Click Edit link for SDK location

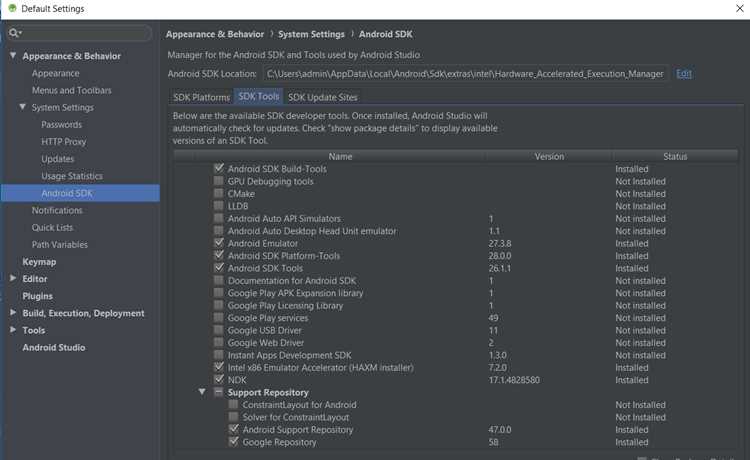pyautogui.click(x=684, y=74)
